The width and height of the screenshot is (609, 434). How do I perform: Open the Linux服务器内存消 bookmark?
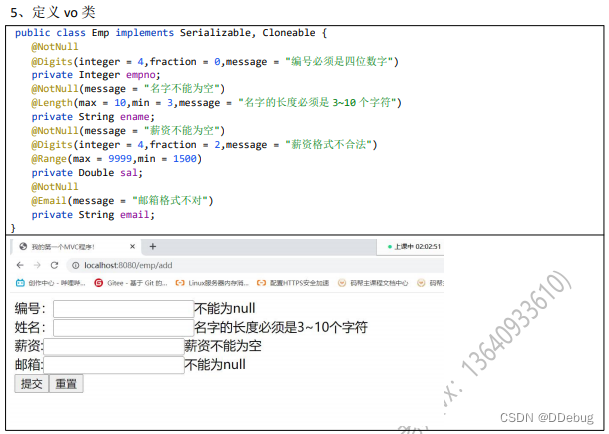coord(212,283)
